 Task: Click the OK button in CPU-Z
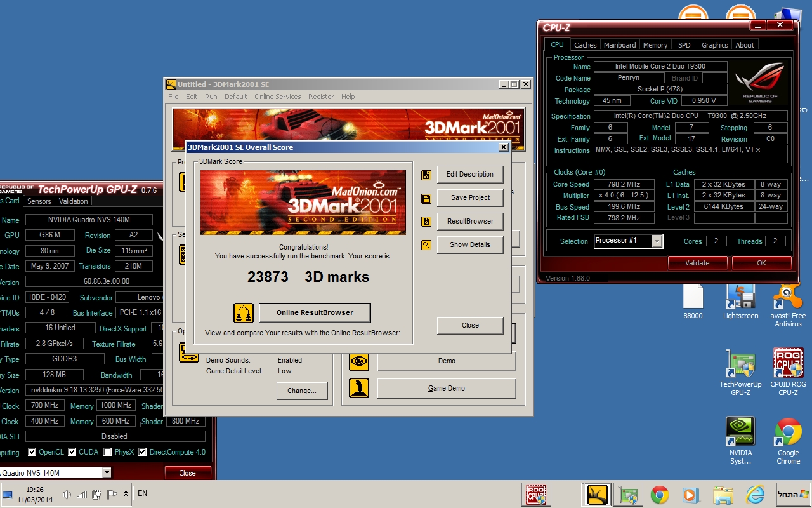pyautogui.click(x=761, y=263)
